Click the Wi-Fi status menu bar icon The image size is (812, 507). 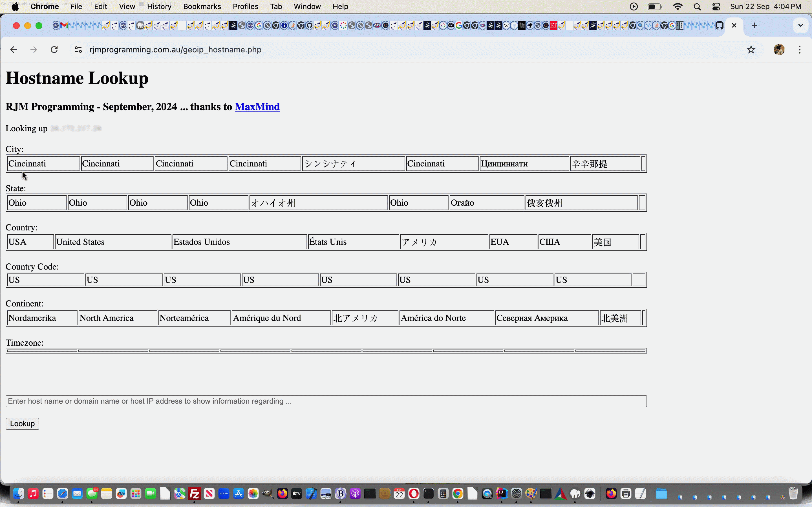pos(678,7)
